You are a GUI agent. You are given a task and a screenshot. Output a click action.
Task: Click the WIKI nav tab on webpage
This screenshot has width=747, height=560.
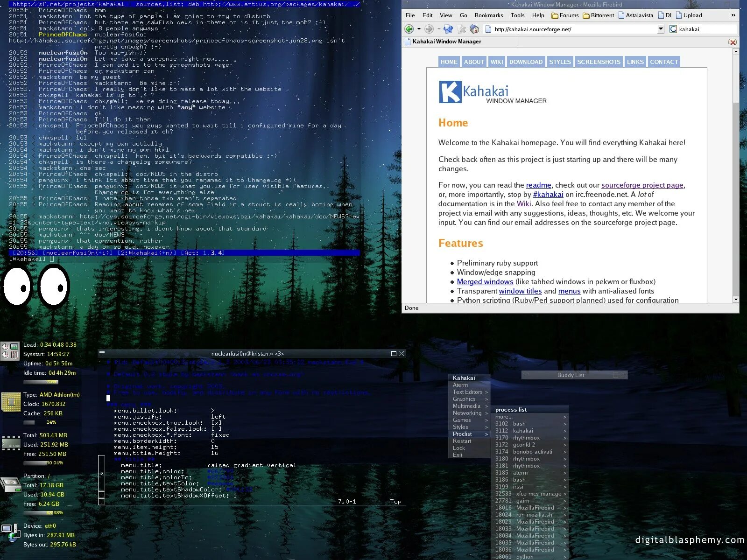tap(497, 62)
